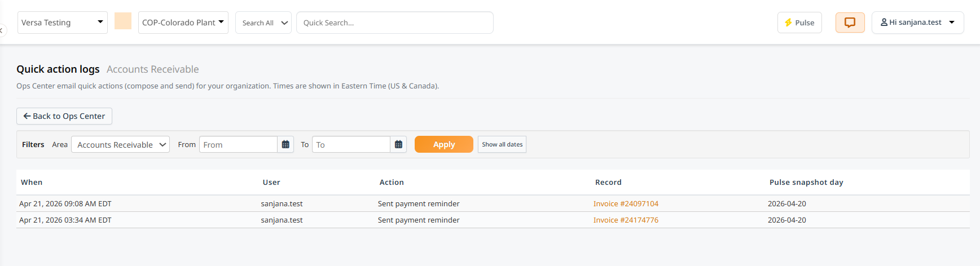This screenshot has height=266, width=980.
Task: Click the Pulse snapshot day header
Action: [x=806, y=182]
